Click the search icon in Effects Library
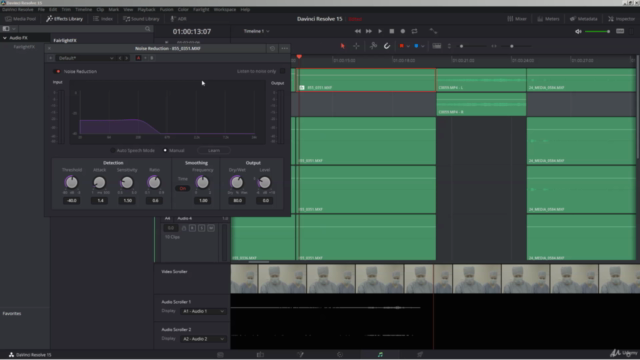The height and width of the screenshot is (360, 640). point(148,29)
